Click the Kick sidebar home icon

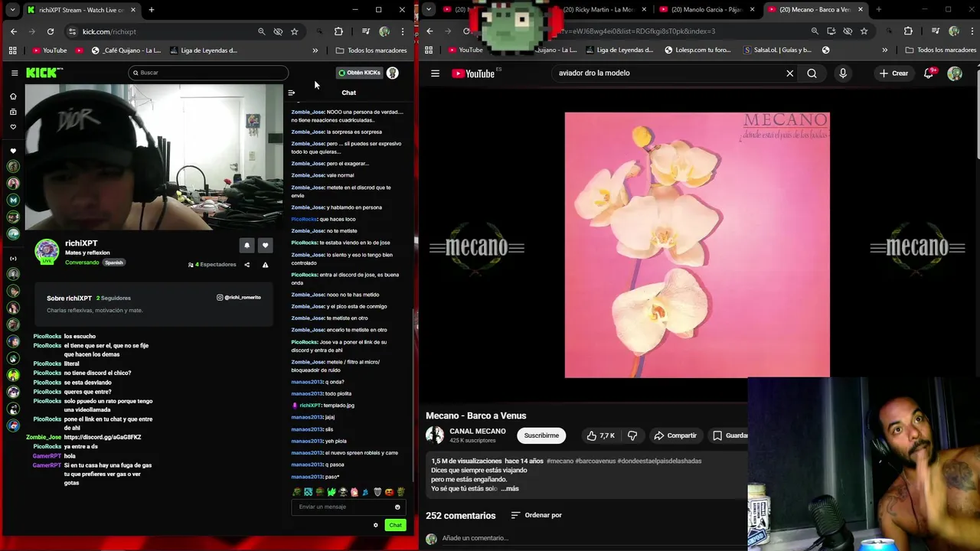coord(13,96)
